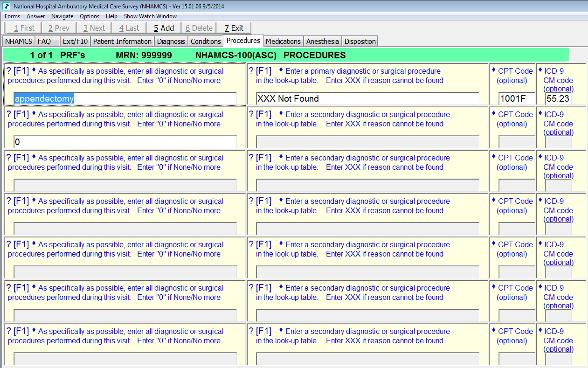Image resolution: width=588 pixels, height=368 pixels.
Task: Open the Forms menu
Action: 12,16
